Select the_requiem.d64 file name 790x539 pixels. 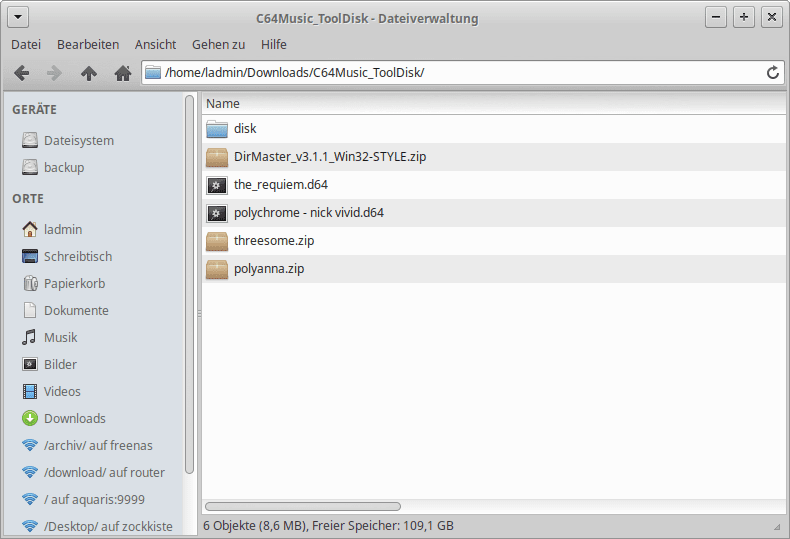pyautogui.click(x=281, y=185)
